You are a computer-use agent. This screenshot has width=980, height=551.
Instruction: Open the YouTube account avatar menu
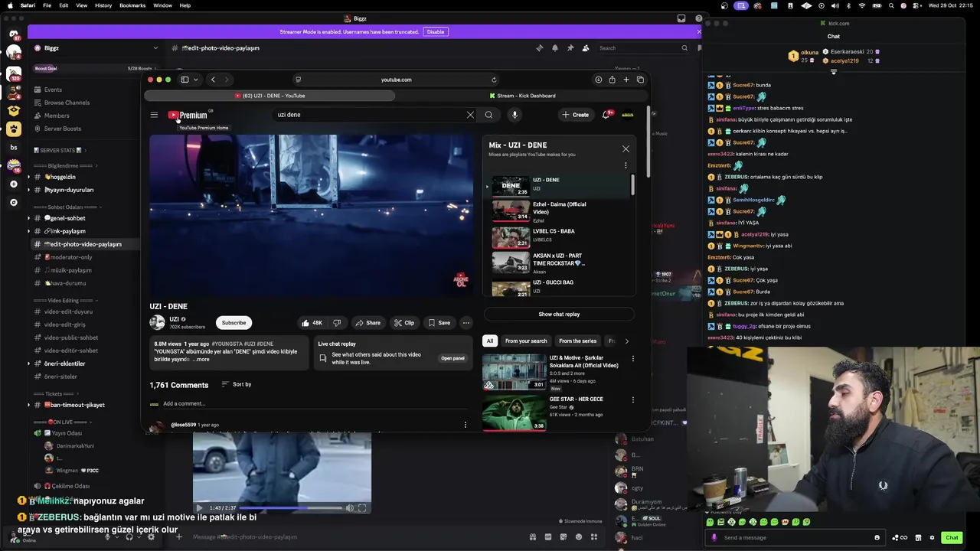pyautogui.click(x=628, y=115)
